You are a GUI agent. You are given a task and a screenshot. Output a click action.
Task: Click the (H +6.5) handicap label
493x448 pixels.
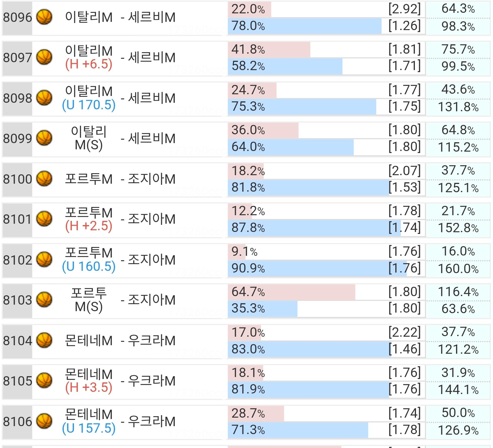[x=89, y=64]
